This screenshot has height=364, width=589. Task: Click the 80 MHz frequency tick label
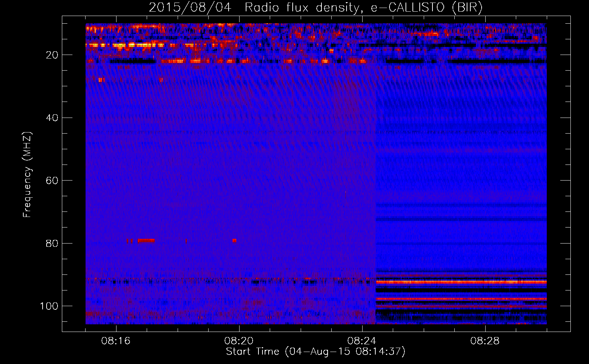point(52,243)
